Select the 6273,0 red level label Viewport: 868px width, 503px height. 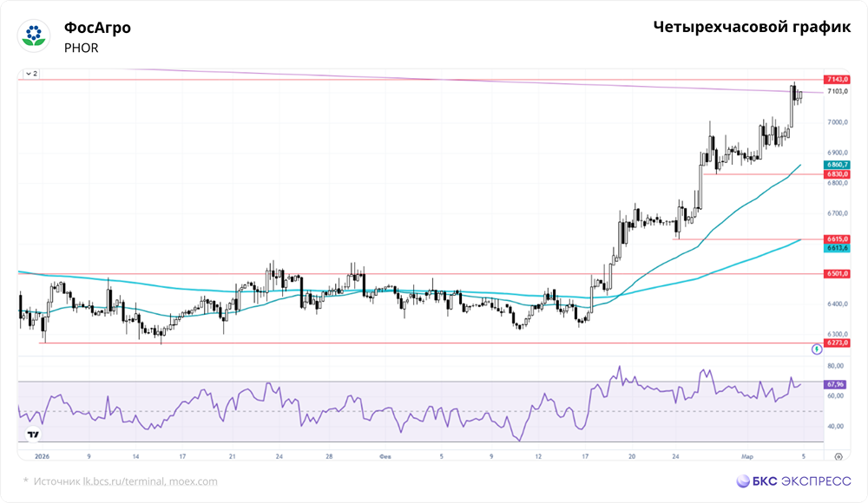pos(837,343)
